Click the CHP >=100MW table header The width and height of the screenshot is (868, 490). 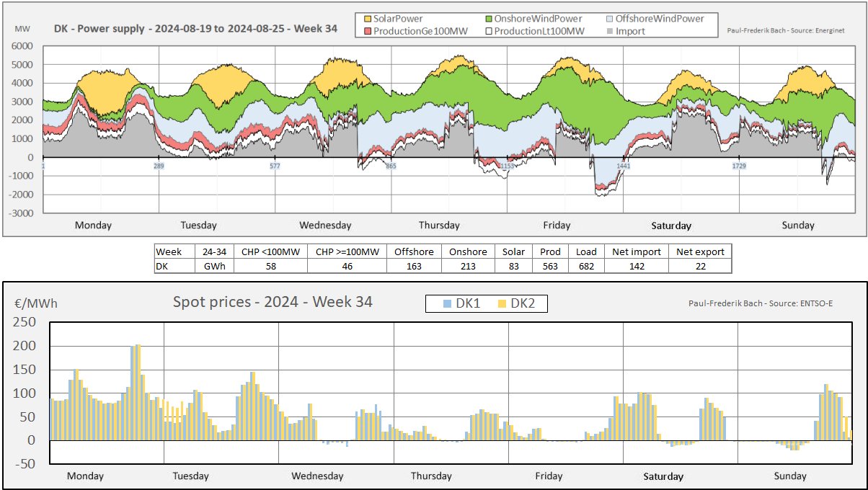click(347, 251)
